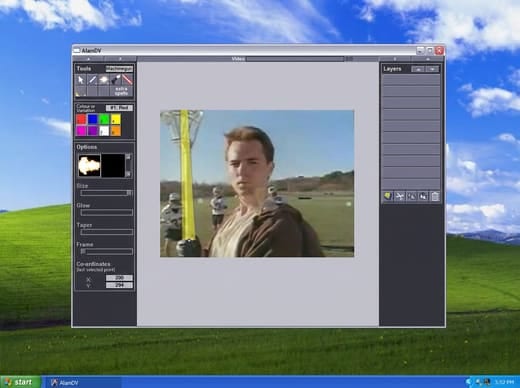520x388 pixels.
Task: Copy the layer using third Layers icon
Action: tap(411, 196)
